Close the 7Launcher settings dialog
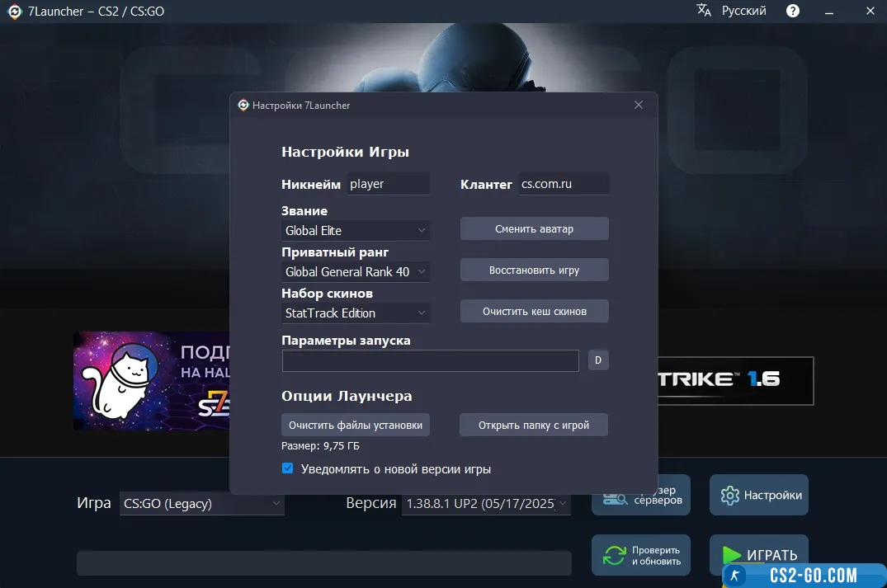Screen dimensions: 887x588 pyautogui.click(x=638, y=105)
